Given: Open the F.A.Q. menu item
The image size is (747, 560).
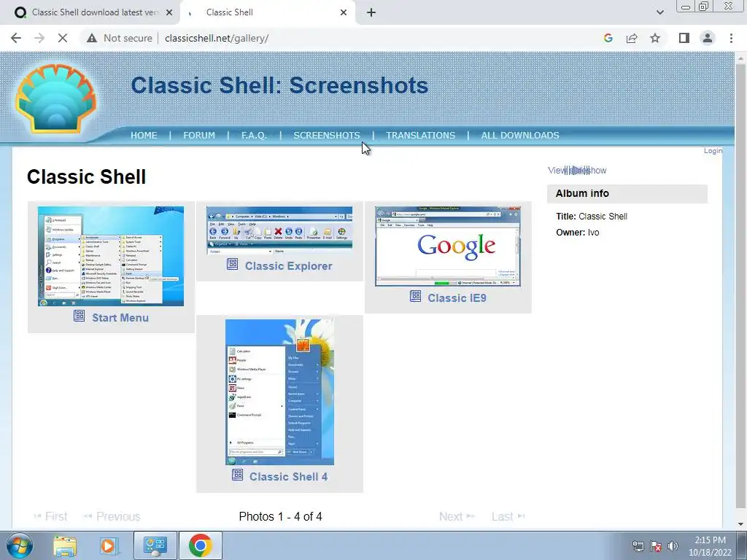Looking at the screenshot, I should pos(254,135).
